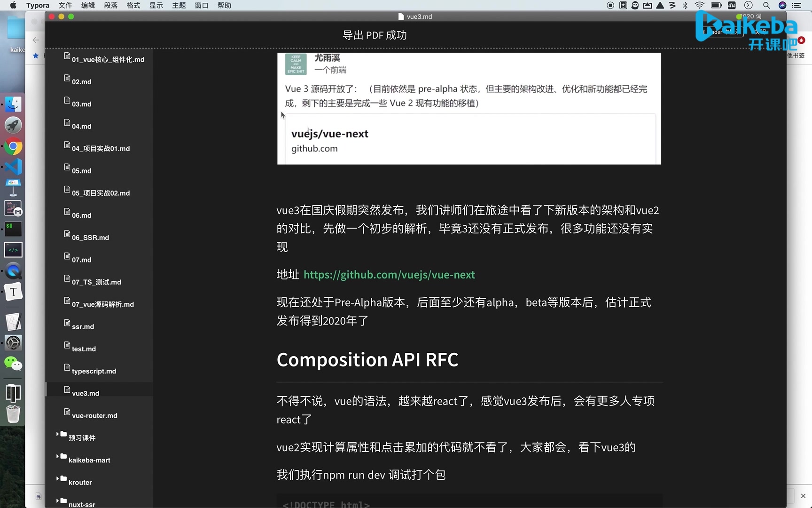Open Spotlight search in menu bar
812x508 pixels.
pos(766,5)
